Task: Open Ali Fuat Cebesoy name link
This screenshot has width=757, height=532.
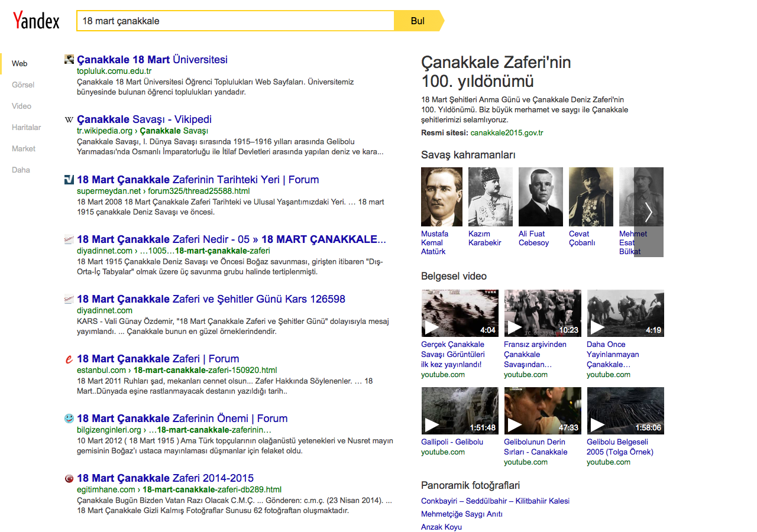Action: coord(533,238)
